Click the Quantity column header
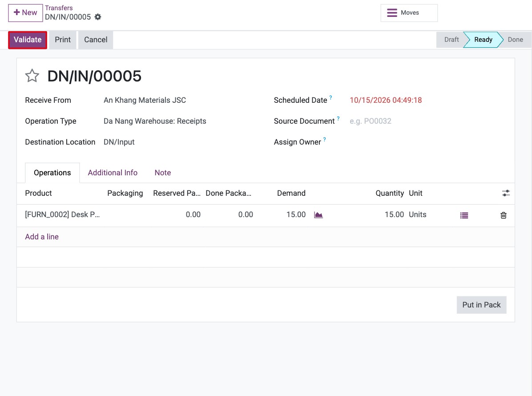 pos(390,194)
